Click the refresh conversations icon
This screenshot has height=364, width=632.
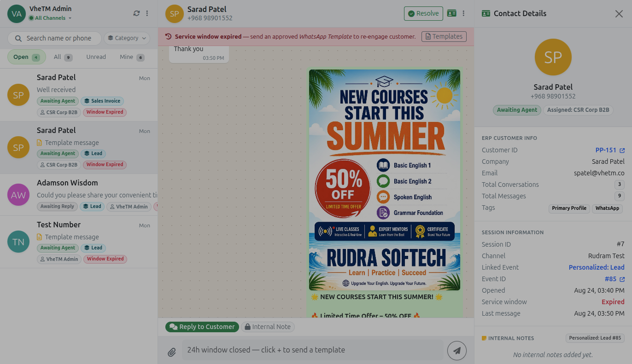coord(136,13)
